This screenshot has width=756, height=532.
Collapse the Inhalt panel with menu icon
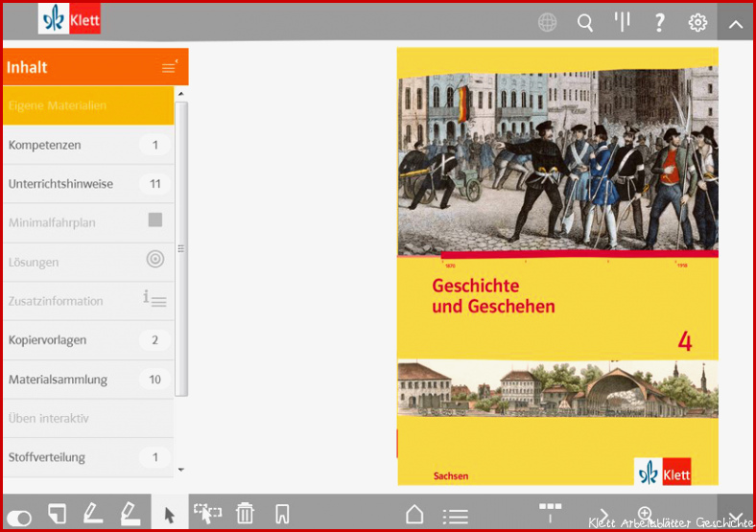(x=170, y=66)
